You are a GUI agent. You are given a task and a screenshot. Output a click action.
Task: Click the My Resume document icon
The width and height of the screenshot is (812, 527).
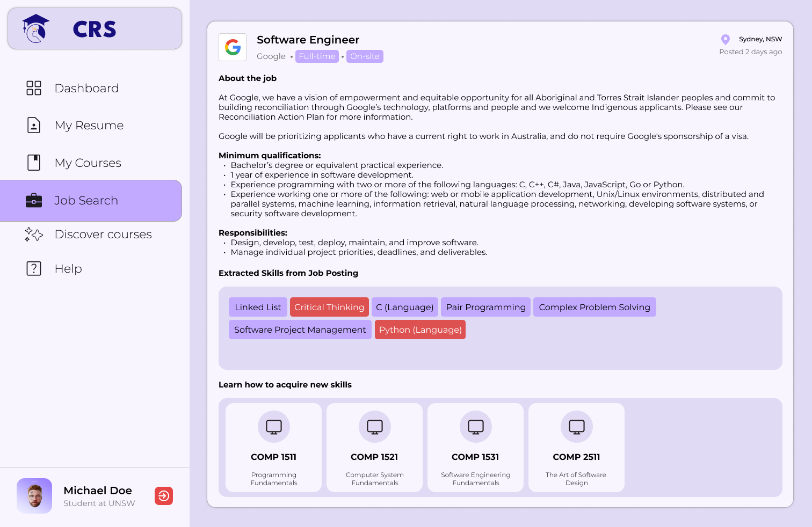click(x=34, y=125)
